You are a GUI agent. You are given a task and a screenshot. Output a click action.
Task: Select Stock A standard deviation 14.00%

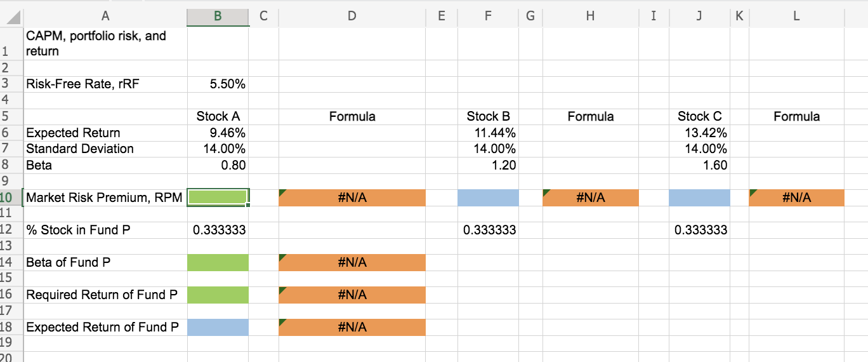[x=218, y=149]
